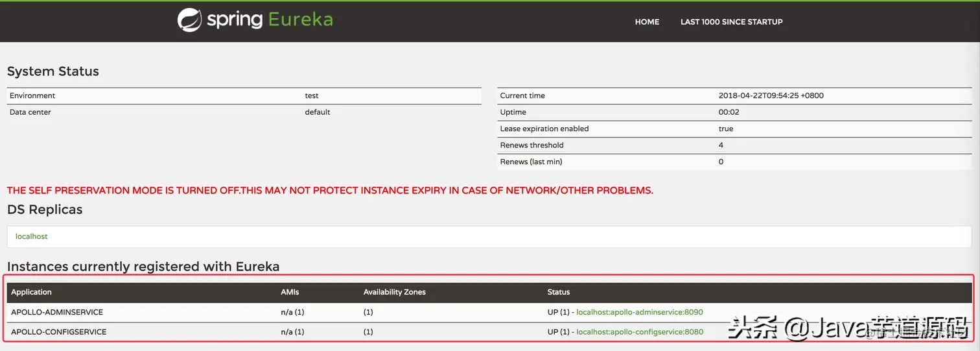The width and height of the screenshot is (980, 351).
Task: Select the Application column header
Action: [31, 292]
